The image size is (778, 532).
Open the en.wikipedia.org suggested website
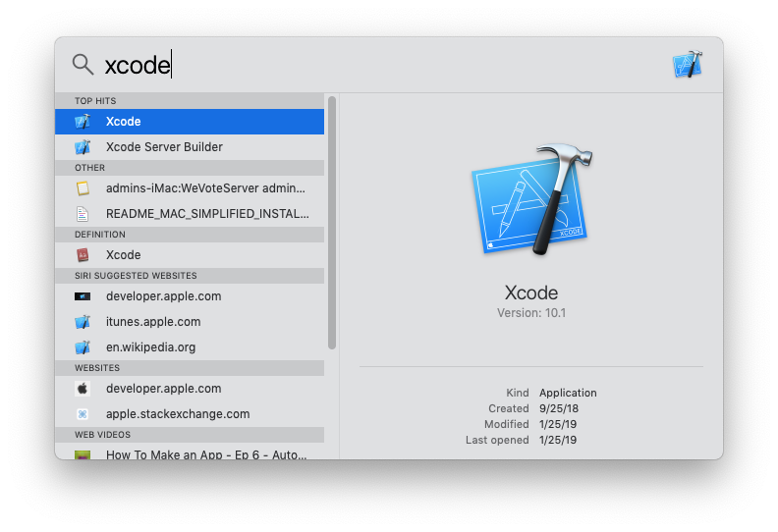(x=190, y=347)
